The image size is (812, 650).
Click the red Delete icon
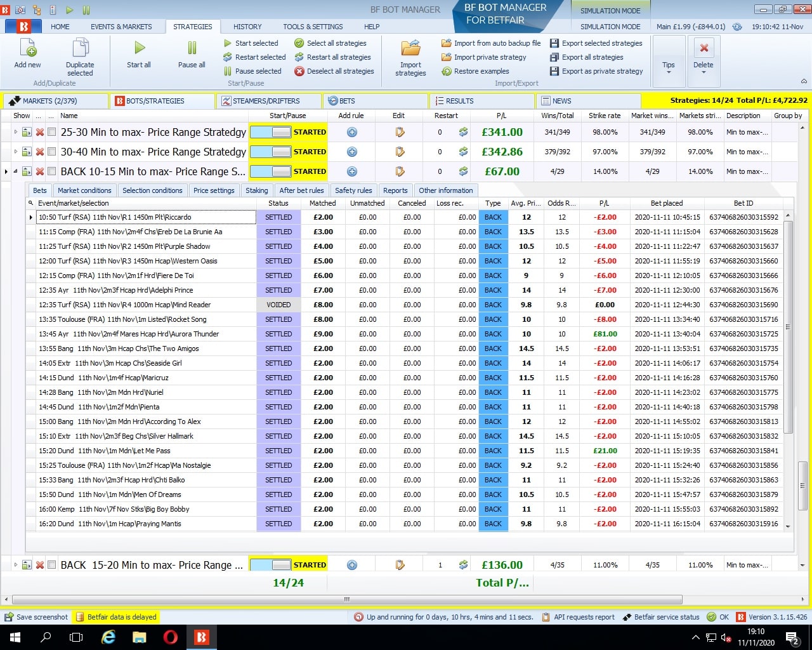pyautogui.click(x=704, y=48)
